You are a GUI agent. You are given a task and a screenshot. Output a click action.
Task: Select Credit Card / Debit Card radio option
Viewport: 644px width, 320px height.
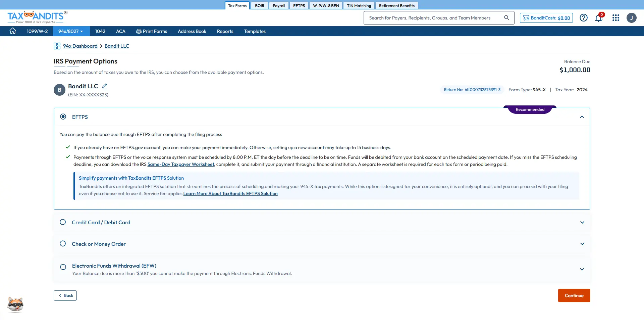tap(63, 222)
